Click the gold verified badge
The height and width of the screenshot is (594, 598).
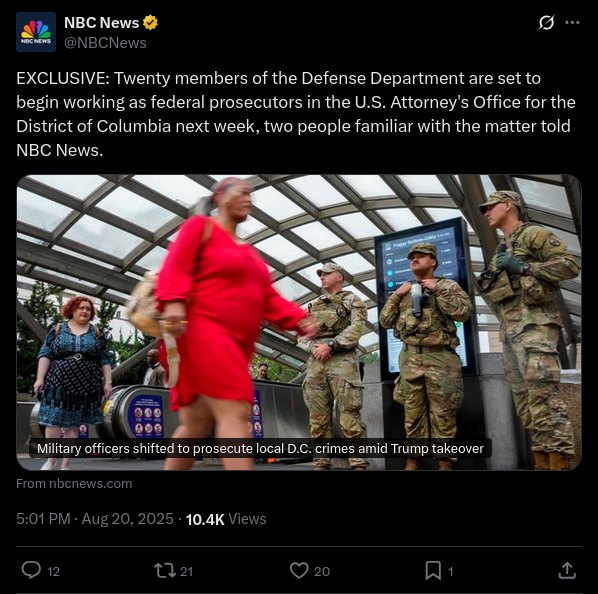pyautogui.click(x=150, y=22)
